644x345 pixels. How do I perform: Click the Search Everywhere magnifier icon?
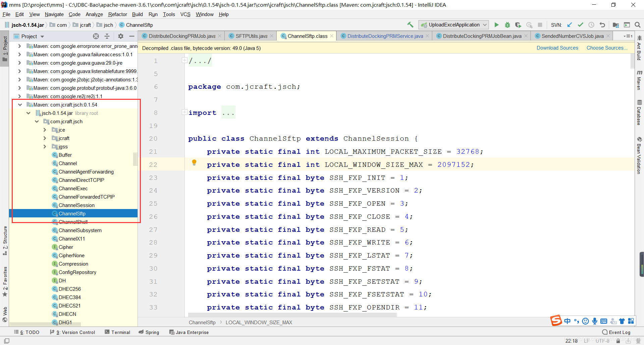pyautogui.click(x=638, y=25)
